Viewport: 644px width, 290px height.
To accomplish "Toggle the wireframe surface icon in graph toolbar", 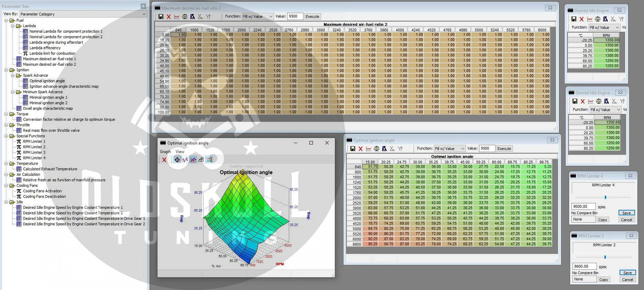I will (x=201, y=160).
